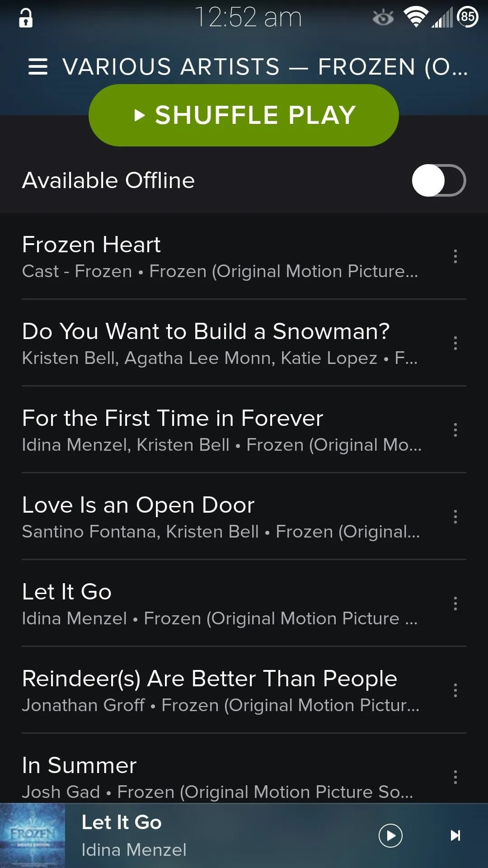The height and width of the screenshot is (868, 488).
Task: Tap the Wi-Fi status bar icon
Action: tap(416, 17)
